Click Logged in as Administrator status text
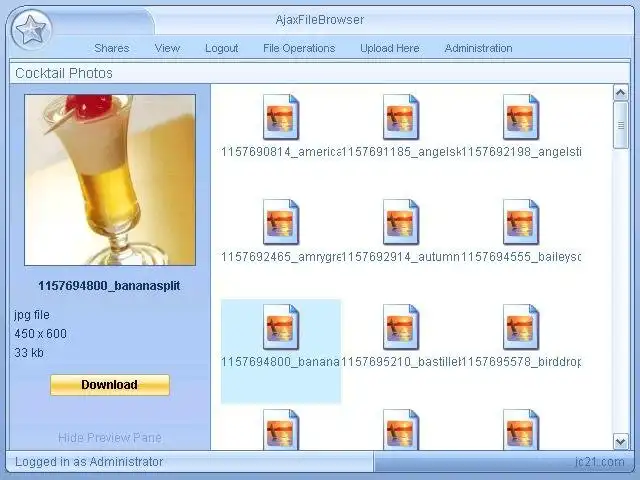This screenshot has height=480, width=640. tap(89, 462)
